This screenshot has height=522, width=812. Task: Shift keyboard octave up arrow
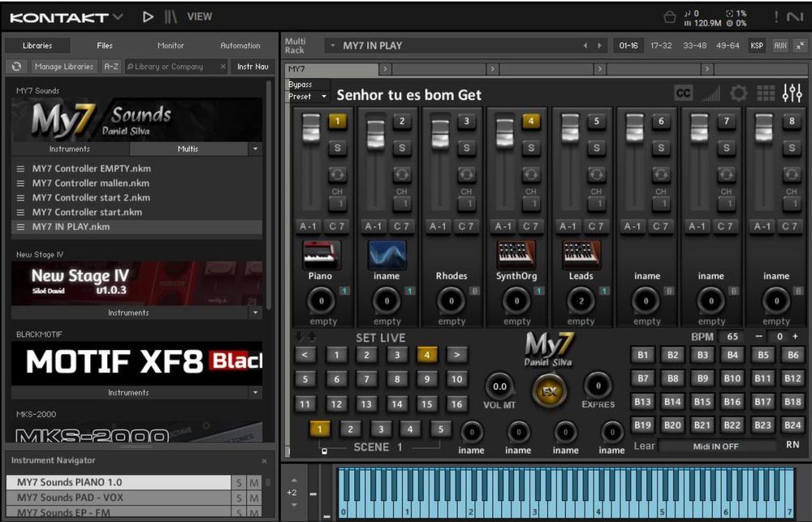294,481
